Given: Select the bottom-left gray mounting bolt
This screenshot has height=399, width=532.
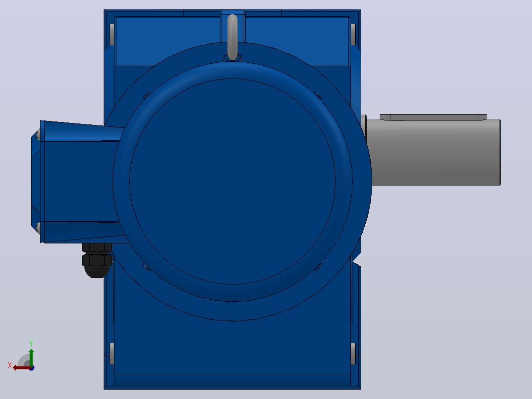Looking at the screenshot, I should 112,354.
